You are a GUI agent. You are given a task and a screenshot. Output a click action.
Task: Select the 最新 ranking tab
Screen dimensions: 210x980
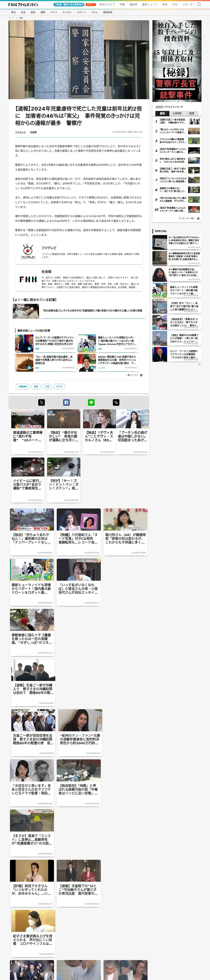click(162, 113)
